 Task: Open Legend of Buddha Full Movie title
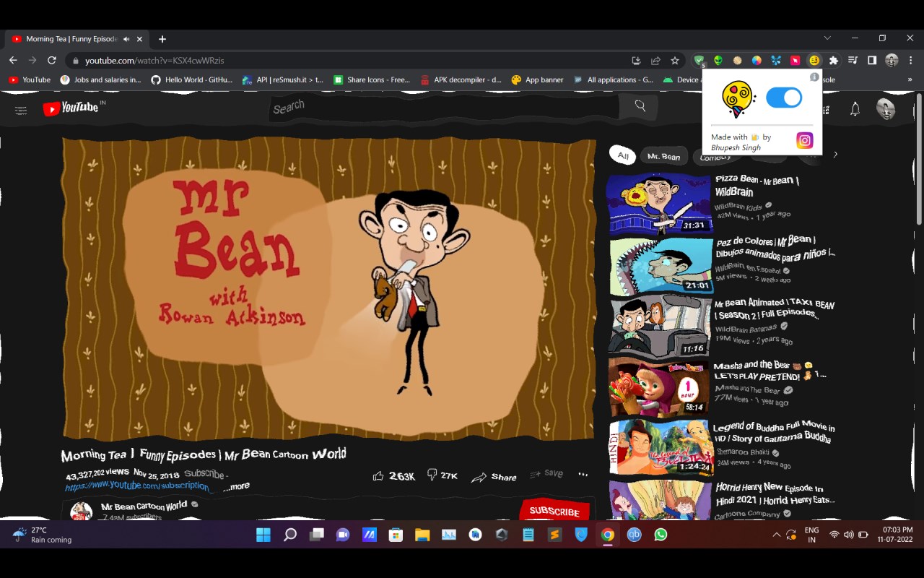(x=773, y=433)
